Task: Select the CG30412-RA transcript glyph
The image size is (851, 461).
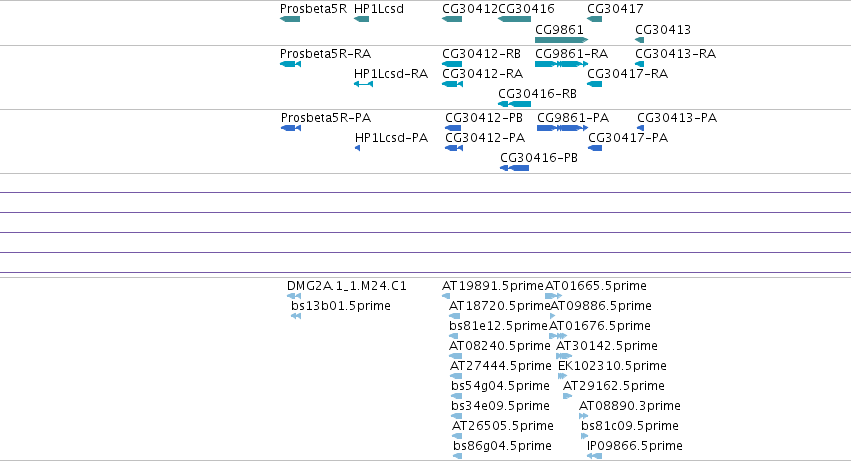Action: click(x=453, y=84)
